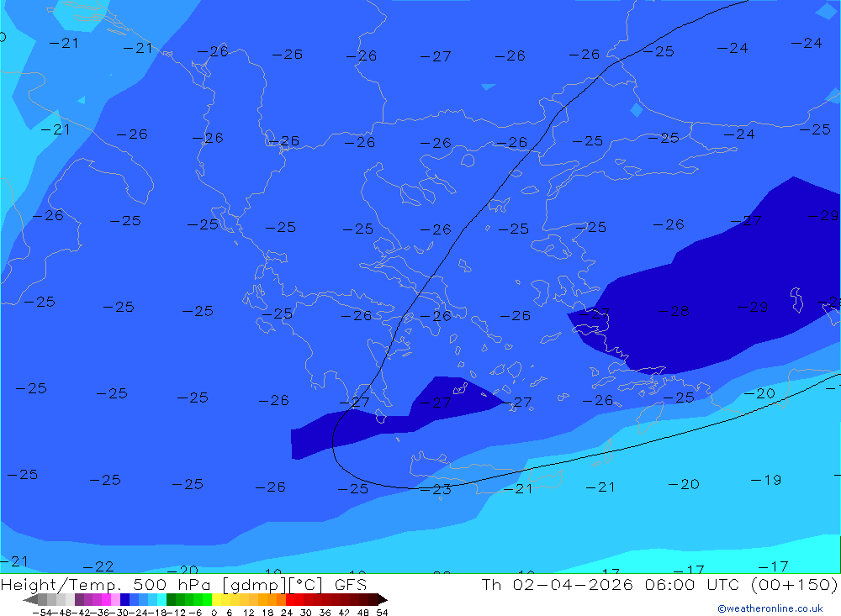Click the Height/Temp. 500 hPa GFS title
Image resolution: width=841 pixels, height=616 pixels.
(x=184, y=584)
